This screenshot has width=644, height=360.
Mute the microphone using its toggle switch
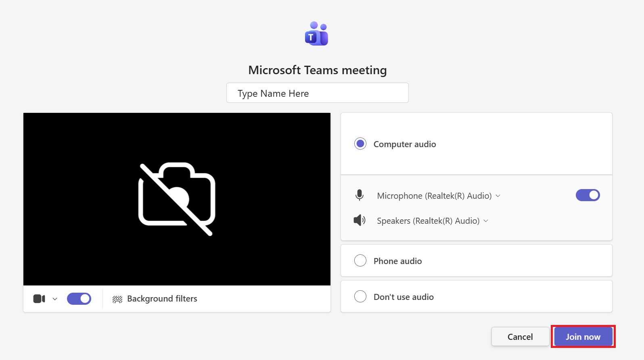point(588,195)
